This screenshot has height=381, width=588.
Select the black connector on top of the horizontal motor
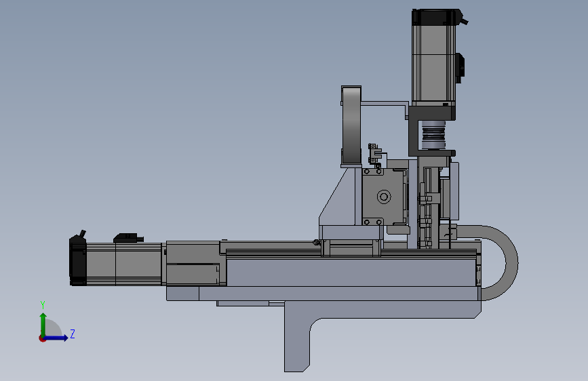pyautogui.click(x=128, y=238)
